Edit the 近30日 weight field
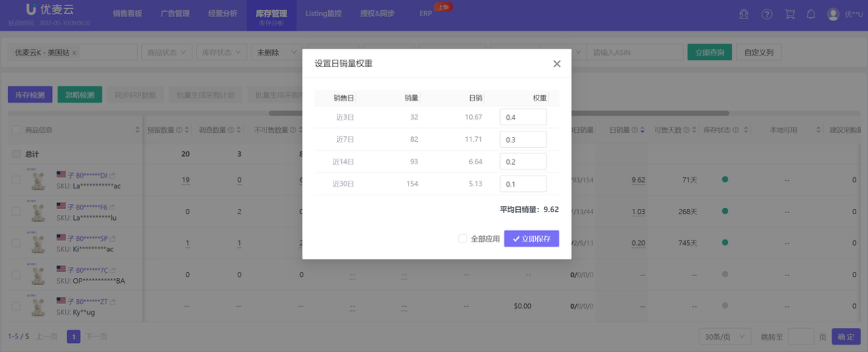 click(x=523, y=184)
